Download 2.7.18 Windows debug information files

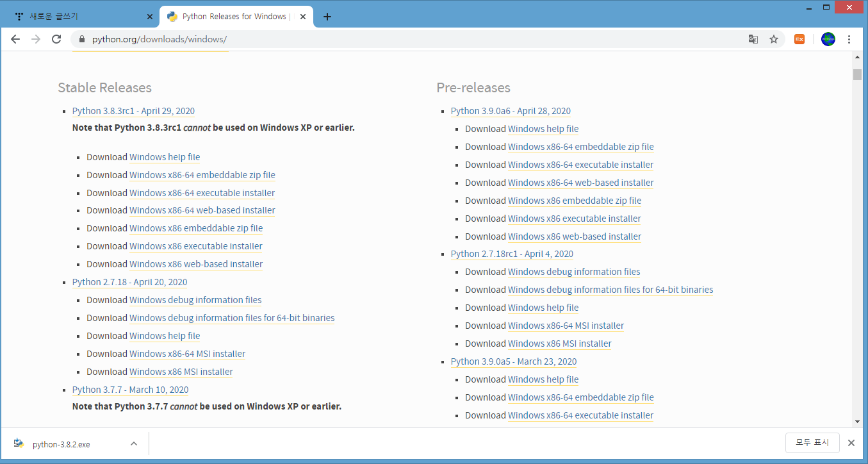pos(195,300)
